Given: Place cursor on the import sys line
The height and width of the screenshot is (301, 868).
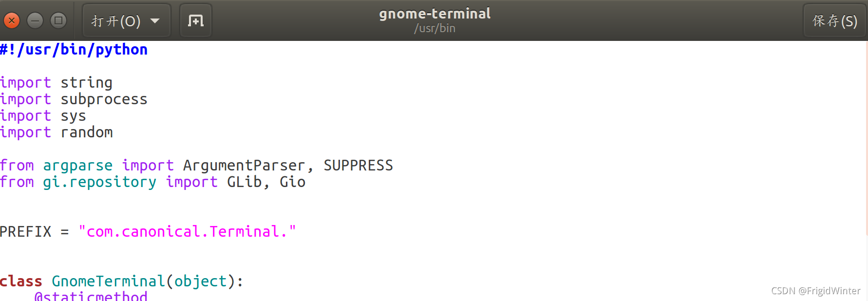Looking at the screenshot, I should (43, 116).
